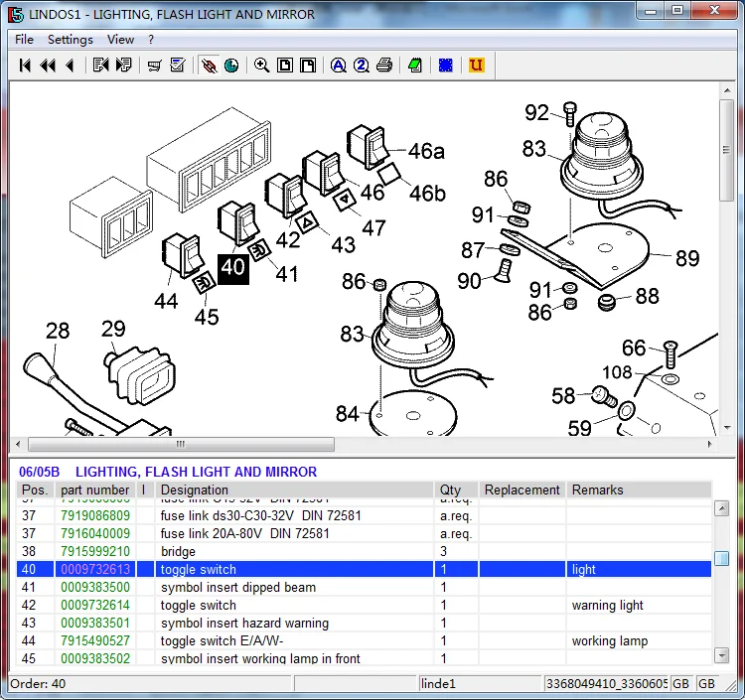Click the 06/05B section title

168,472
